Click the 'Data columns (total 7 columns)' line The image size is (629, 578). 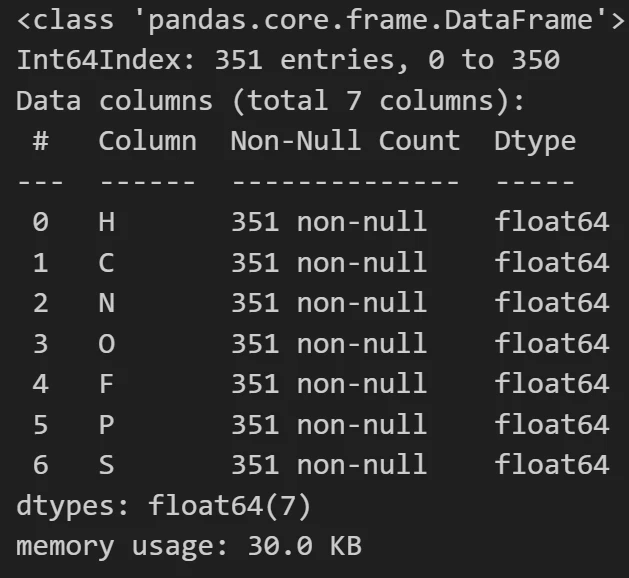270,101
